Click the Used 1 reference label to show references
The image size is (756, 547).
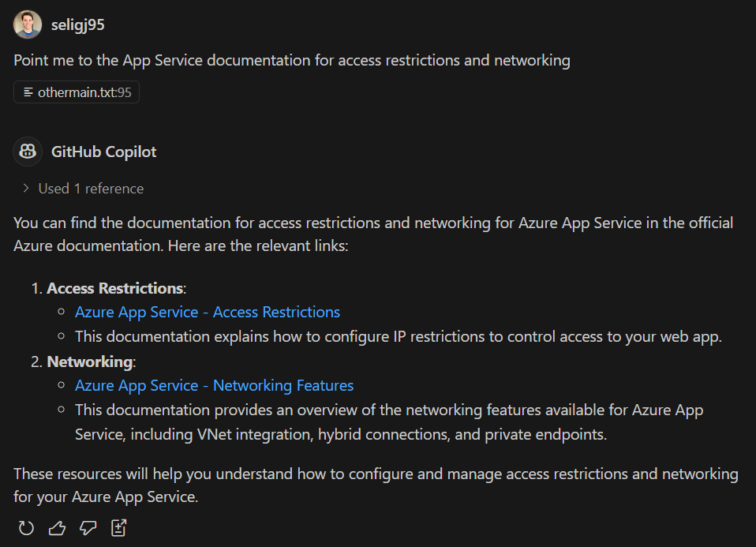[x=90, y=188]
